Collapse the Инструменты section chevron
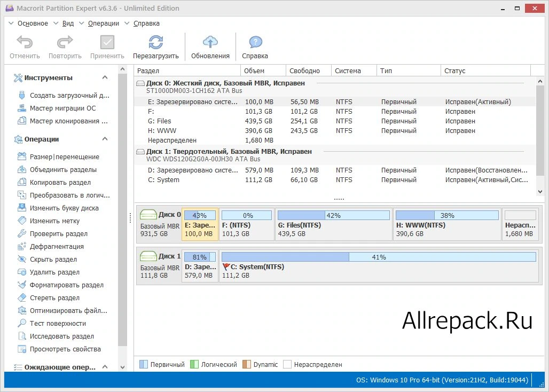Viewport: 549px width, 392px height. 105,77
